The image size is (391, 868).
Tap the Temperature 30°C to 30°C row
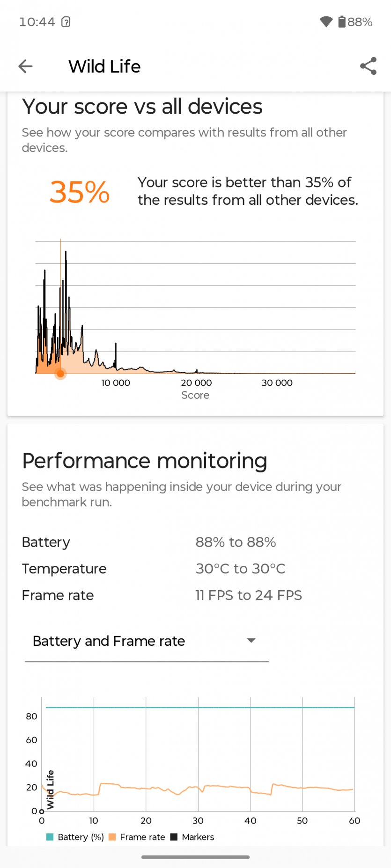point(162,569)
